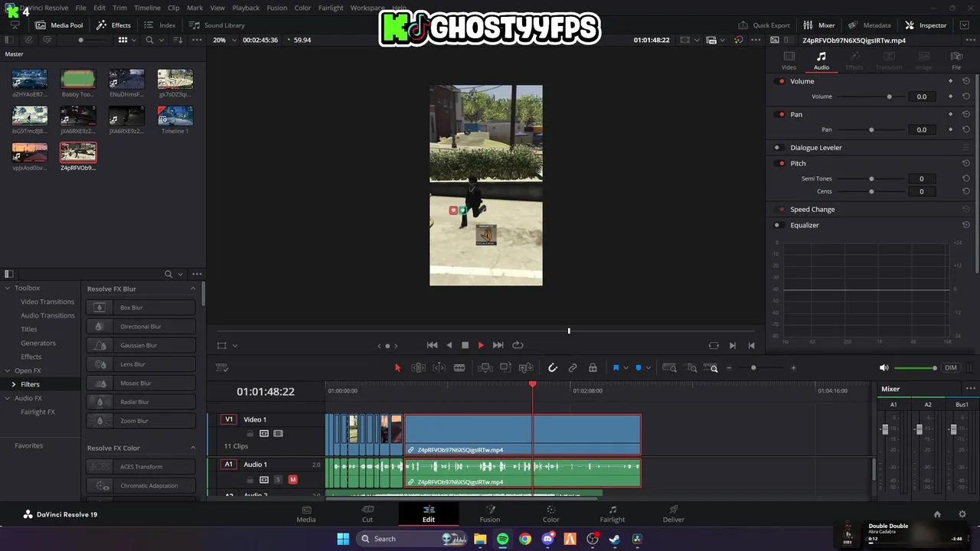
Task: Collapse the Resolve FX Color group
Action: point(193,448)
